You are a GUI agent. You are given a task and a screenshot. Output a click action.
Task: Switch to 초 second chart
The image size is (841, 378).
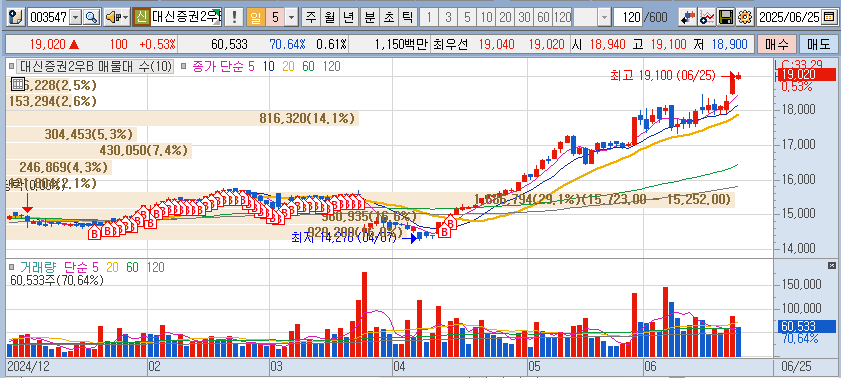[x=388, y=17]
